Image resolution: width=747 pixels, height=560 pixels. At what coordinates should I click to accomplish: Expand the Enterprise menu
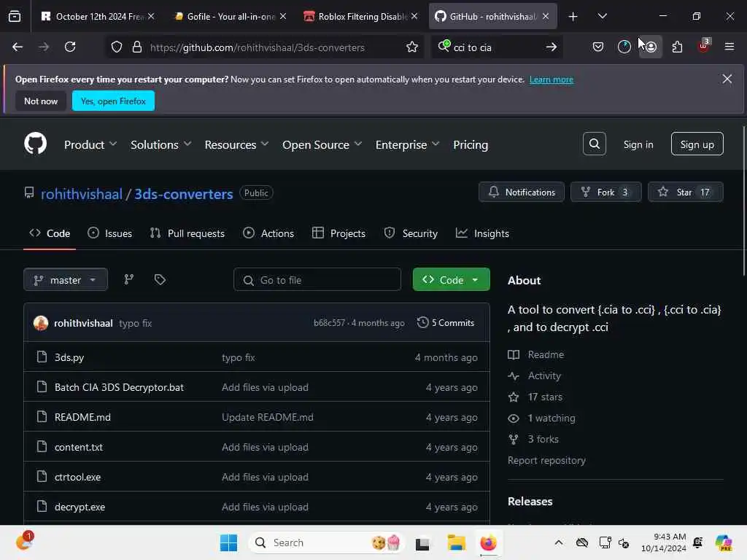(407, 145)
